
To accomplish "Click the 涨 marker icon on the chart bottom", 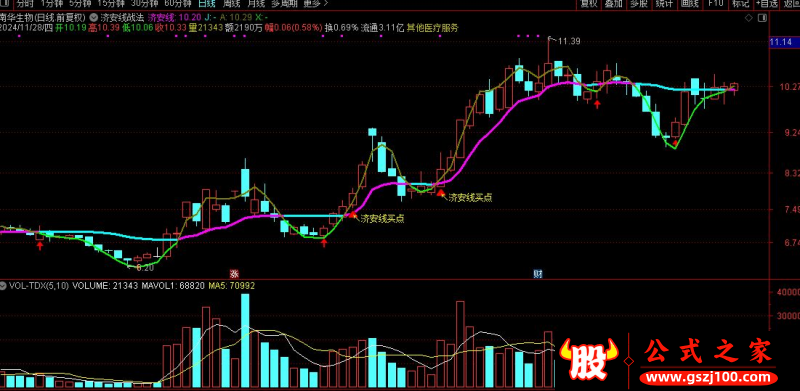I will point(234,273).
